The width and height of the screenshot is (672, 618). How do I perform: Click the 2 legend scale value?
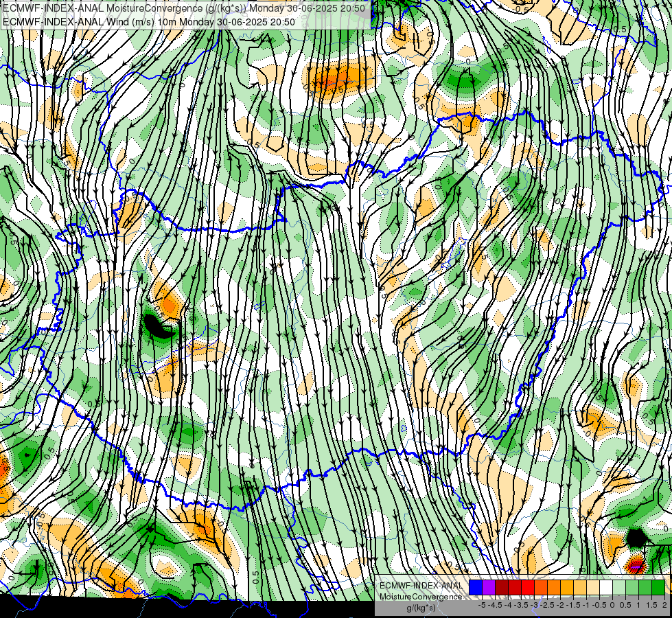click(x=664, y=605)
